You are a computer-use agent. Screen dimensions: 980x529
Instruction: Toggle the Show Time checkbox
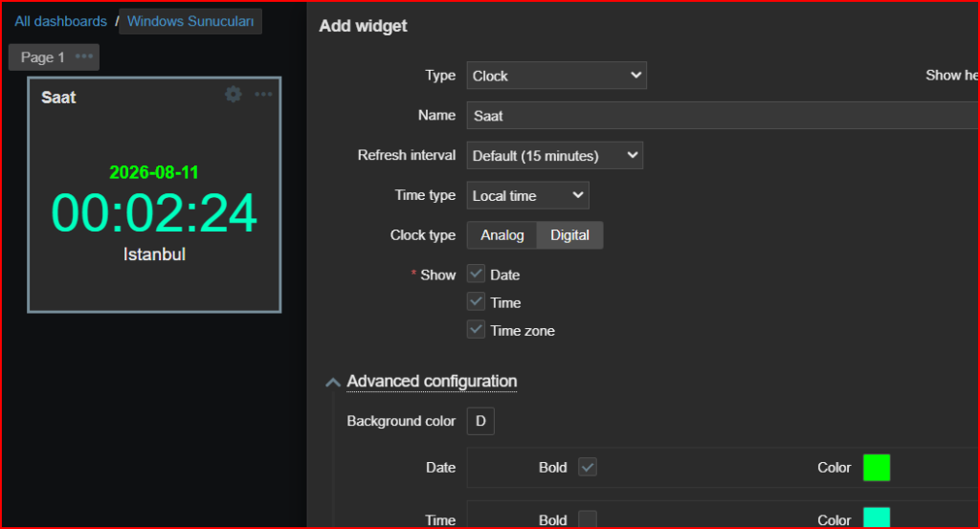[477, 301]
